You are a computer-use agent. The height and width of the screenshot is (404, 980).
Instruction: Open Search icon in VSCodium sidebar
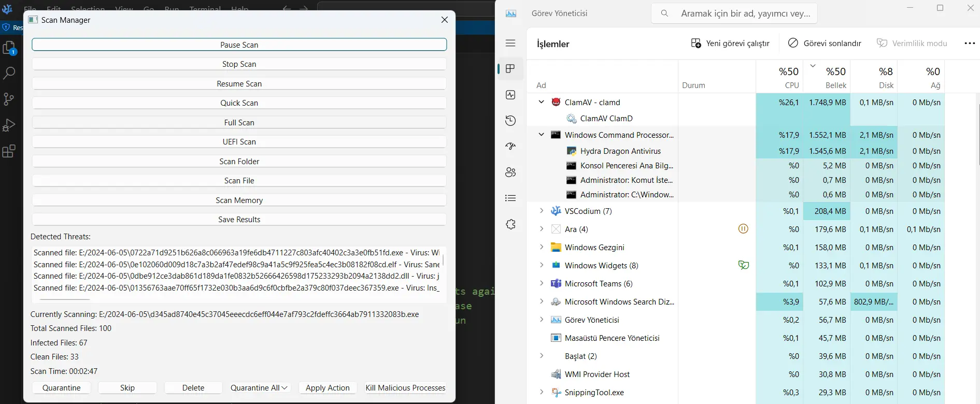9,73
